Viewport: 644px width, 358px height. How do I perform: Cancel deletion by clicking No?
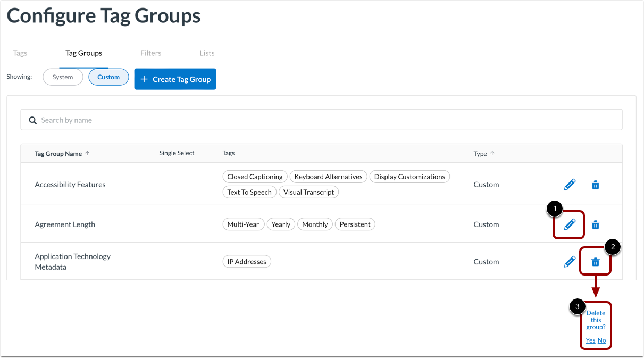tap(601, 340)
